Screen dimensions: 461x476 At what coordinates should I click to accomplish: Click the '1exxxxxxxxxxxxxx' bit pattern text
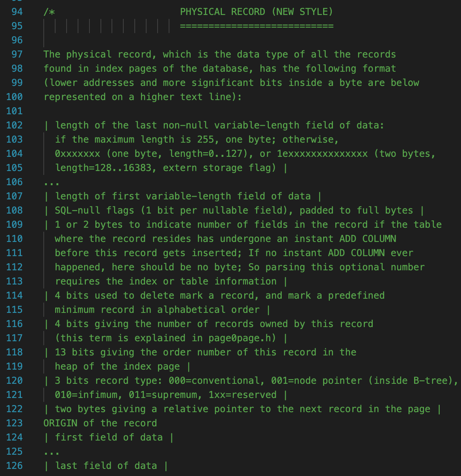click(x=322, y=154)
